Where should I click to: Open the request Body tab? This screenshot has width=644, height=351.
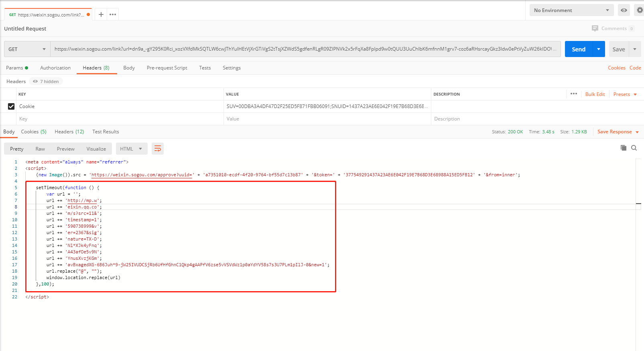click(x=129, y=68)
